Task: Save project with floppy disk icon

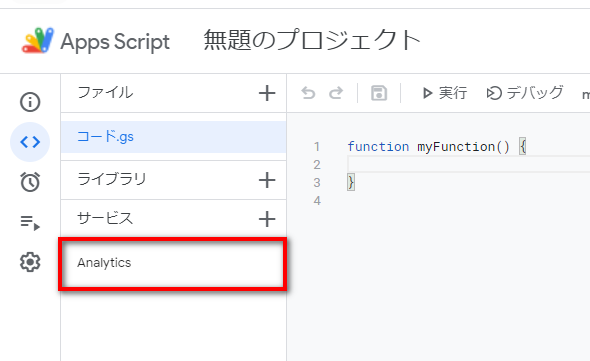Action: (379, 93)
